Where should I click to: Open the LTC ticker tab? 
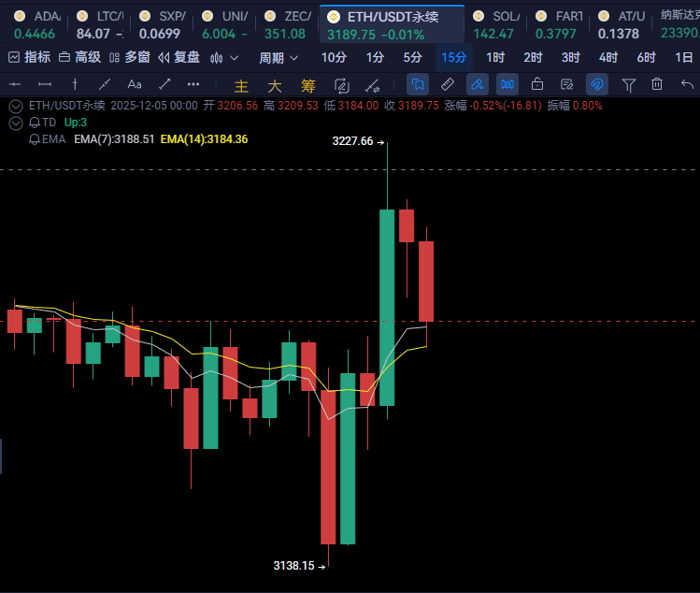tap(99, 24)
